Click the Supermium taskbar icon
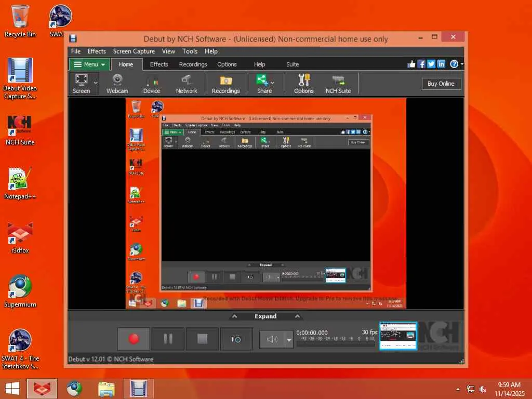 click(74, 389)
